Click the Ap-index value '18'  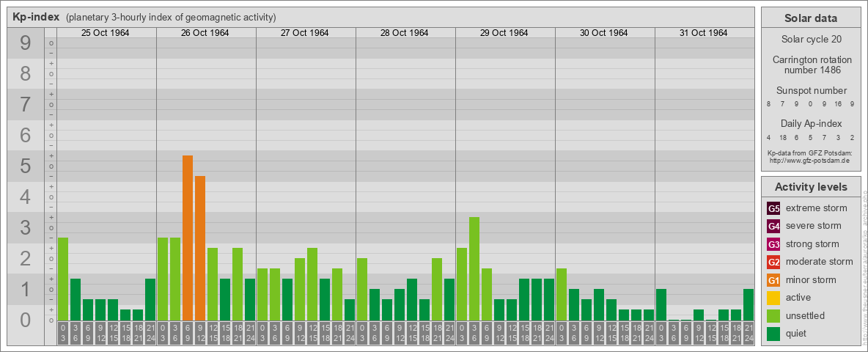coord(782,137)
